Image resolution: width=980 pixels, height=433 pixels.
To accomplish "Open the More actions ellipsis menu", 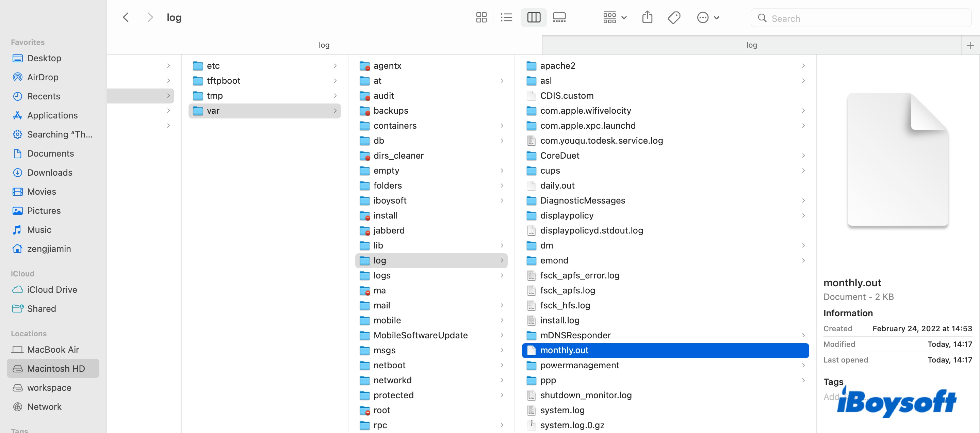I will point(708,17).
